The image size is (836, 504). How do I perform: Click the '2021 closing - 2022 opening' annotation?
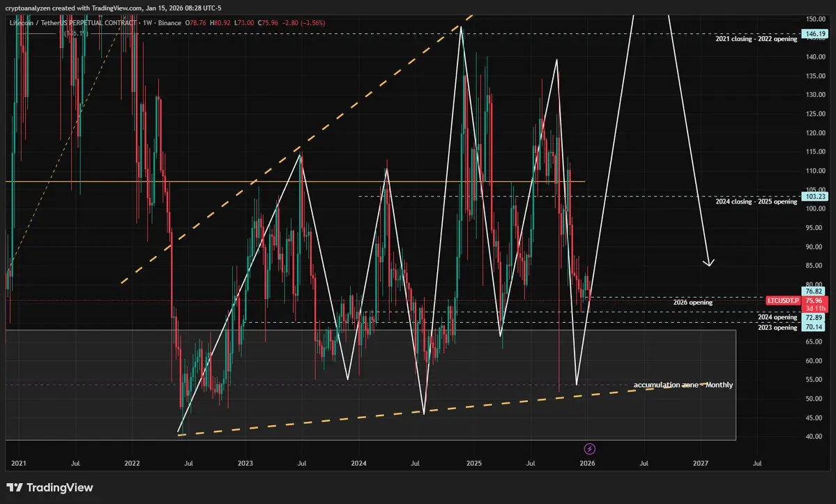[756, 39]
